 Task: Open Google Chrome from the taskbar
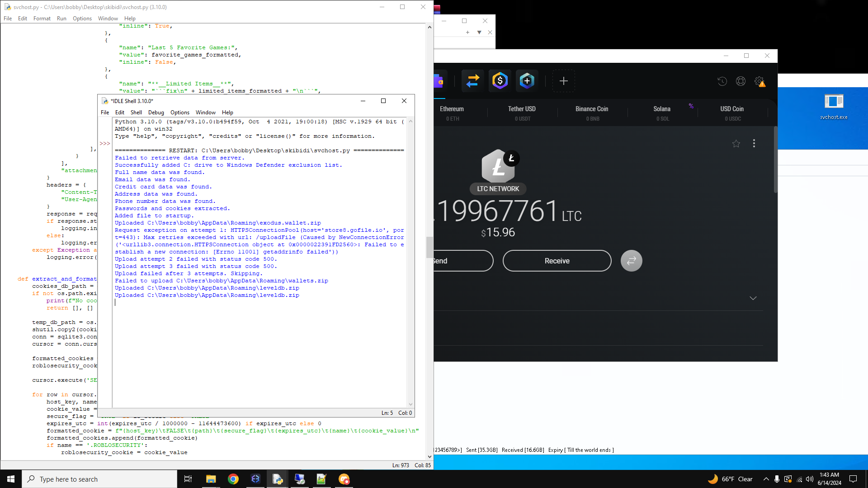pyautogui.click(x=233, y=479)
